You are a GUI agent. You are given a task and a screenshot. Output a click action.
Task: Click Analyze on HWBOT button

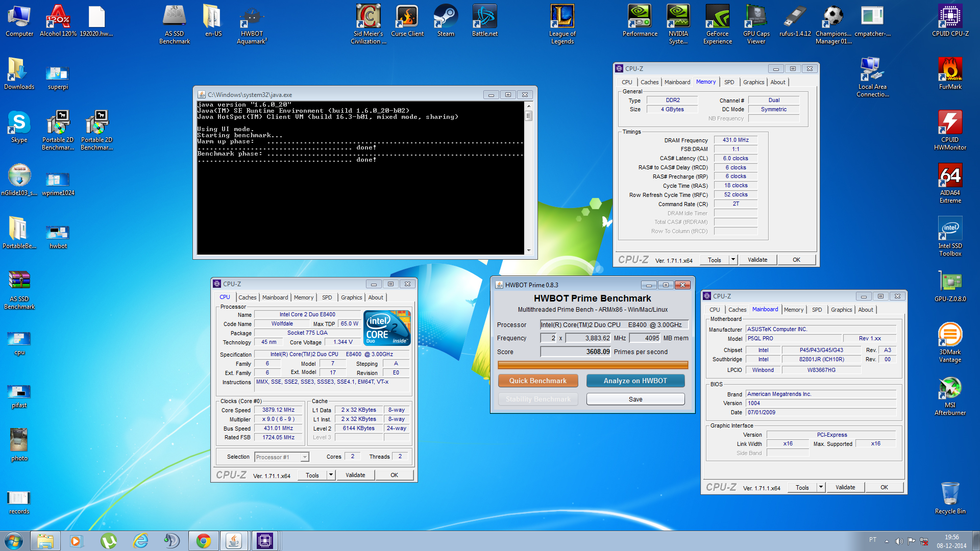[635, 381]
